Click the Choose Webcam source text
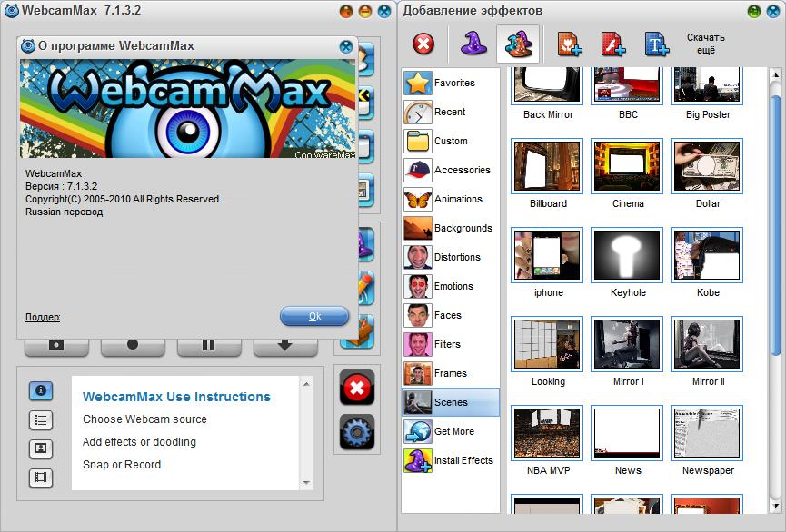Viewport: 786px width, 532px height. 144,419
